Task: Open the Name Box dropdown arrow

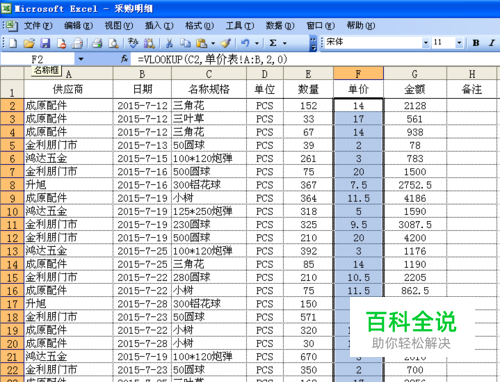Action: point(81,59)
